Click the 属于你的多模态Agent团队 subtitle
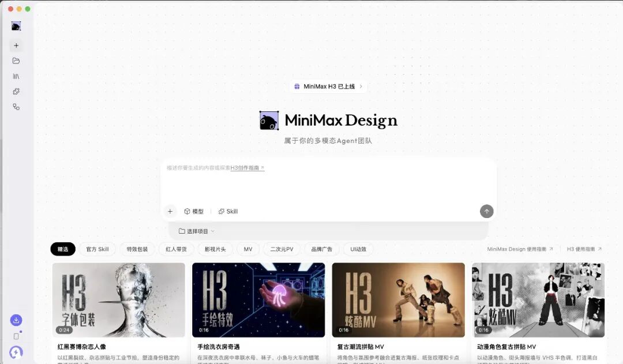Viewport: 623px width, 364px height. tap(328, 141)
